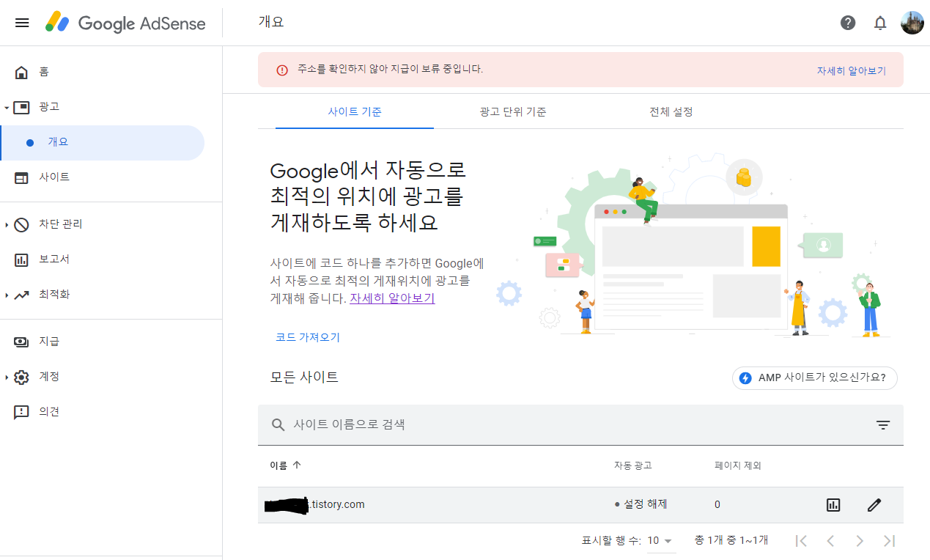Click the 사이트 sites icon in sidebar
Viewport: 930px width, 560px height.
point(22,177)
